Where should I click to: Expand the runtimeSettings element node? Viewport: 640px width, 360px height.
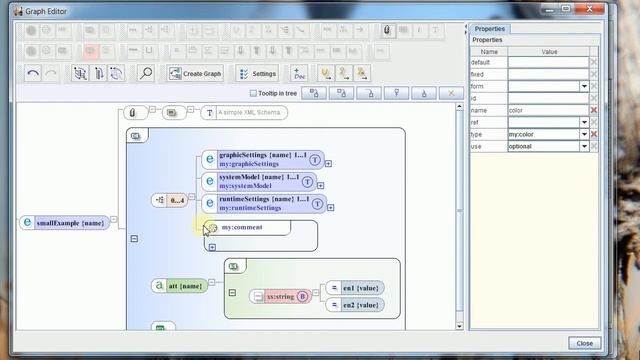(331, 208)
